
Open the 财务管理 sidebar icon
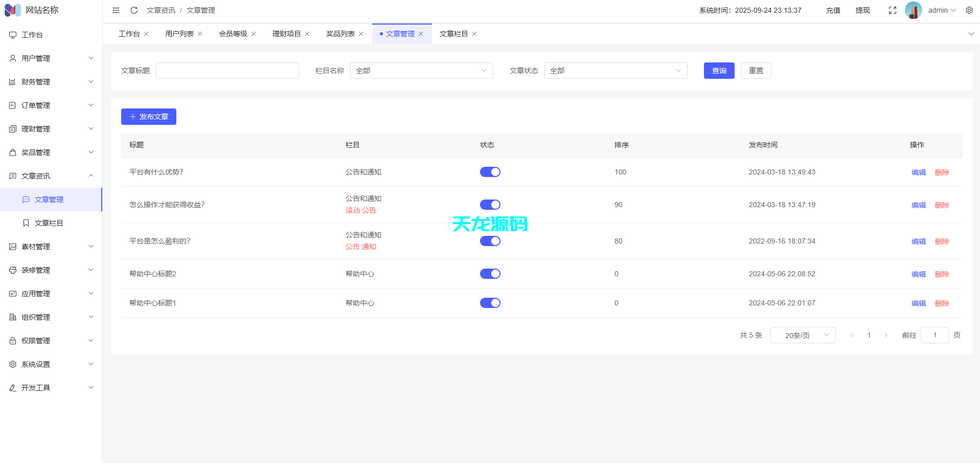click(12, 81)
